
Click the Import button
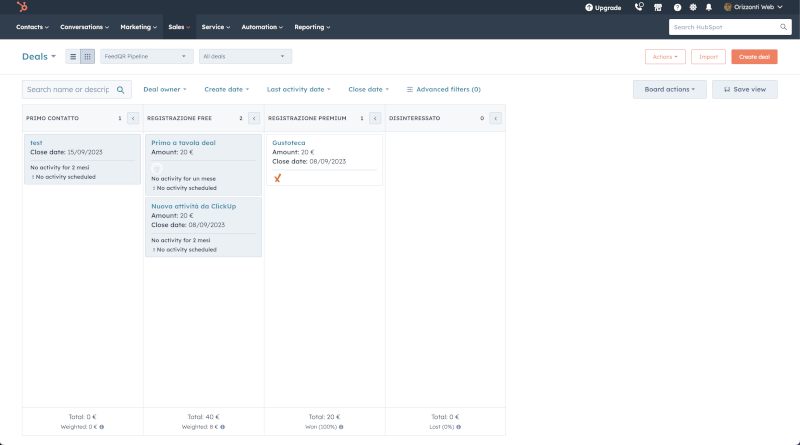pos(708,57)
